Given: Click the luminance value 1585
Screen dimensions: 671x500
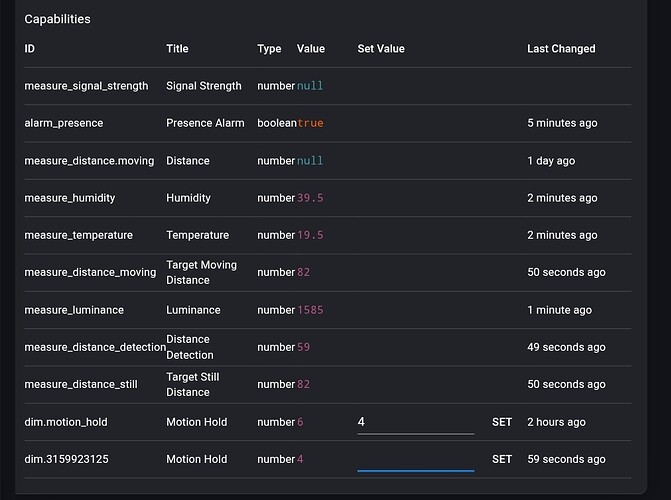Looking at the screenshot, I should (x=310, y=310).
